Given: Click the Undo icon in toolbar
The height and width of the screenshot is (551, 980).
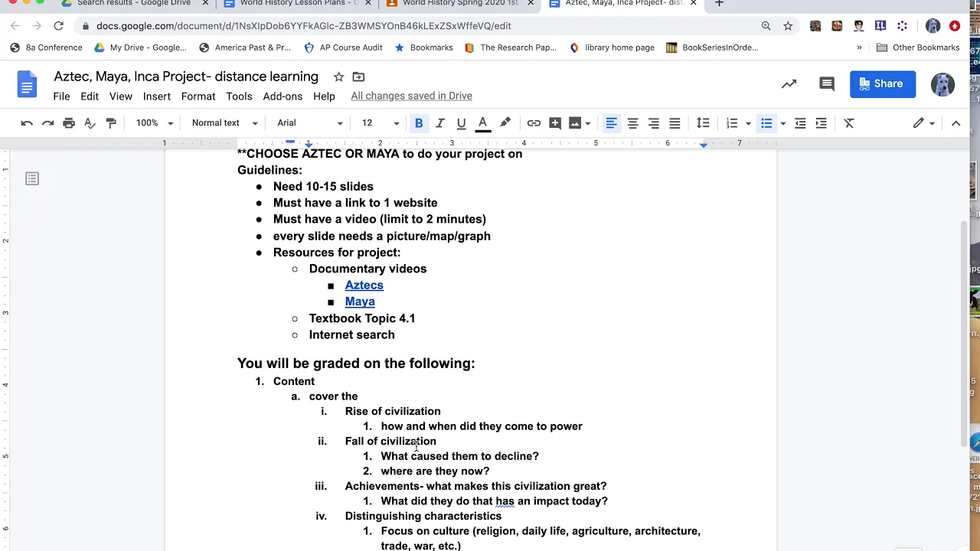Looking at the screenshot, I should pos(27,122).
